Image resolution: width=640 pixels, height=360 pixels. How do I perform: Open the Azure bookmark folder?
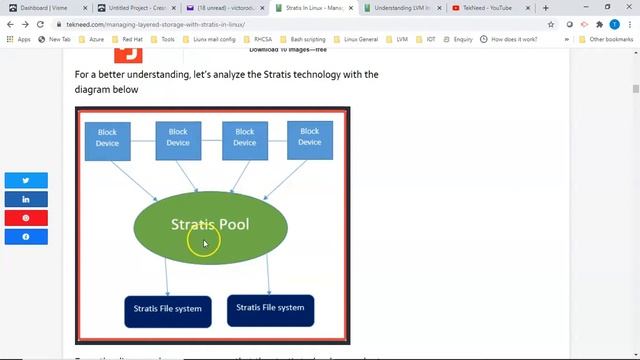[x=91, y=39]
